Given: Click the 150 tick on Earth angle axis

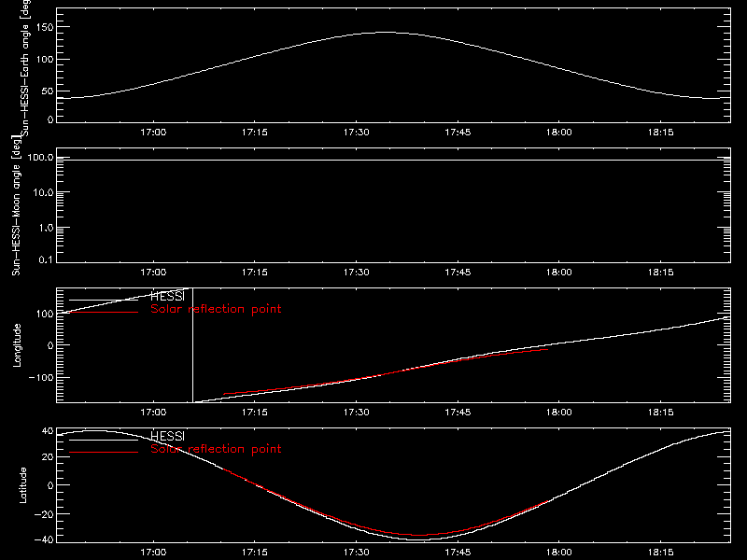Looking at the screenshot, I should tap(45, 28).
